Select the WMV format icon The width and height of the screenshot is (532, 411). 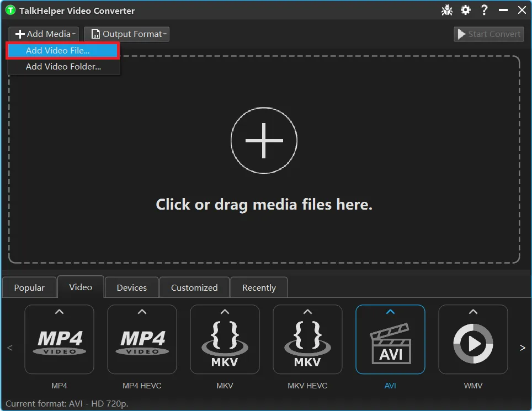coord(473,343)
